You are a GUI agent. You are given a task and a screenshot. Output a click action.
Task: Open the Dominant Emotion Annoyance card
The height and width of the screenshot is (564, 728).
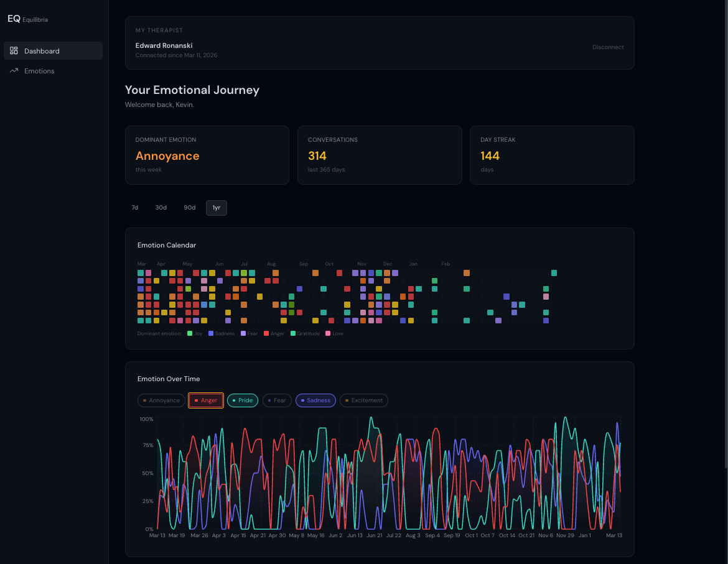[207, 155]
